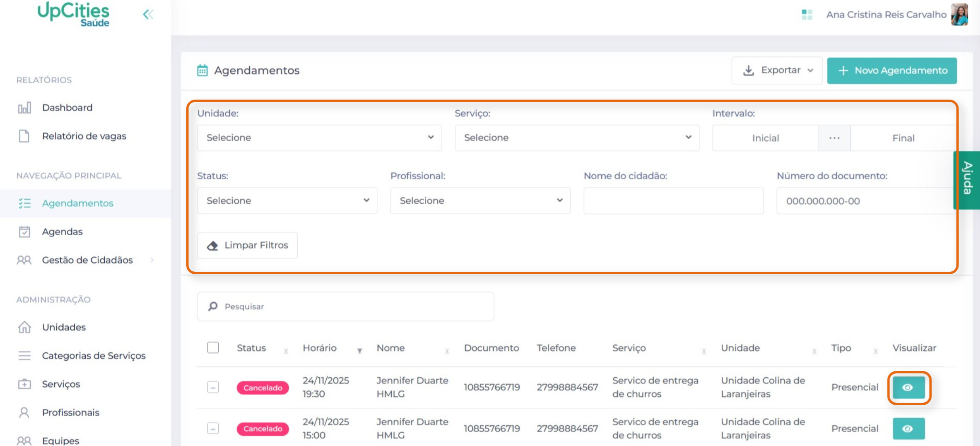Open the Exportar dropdown menu
The width and height of the screenshot is (980, 446).
coord(777,70)
